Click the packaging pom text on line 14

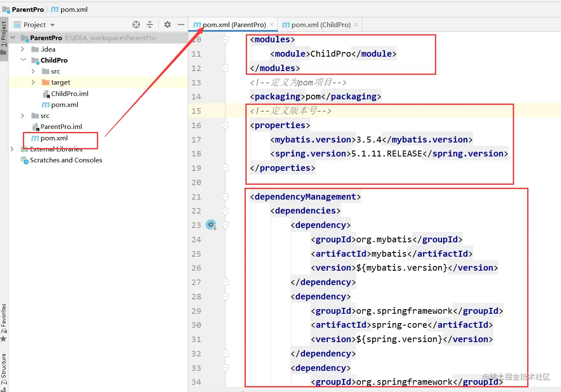[x=313, y=96]
